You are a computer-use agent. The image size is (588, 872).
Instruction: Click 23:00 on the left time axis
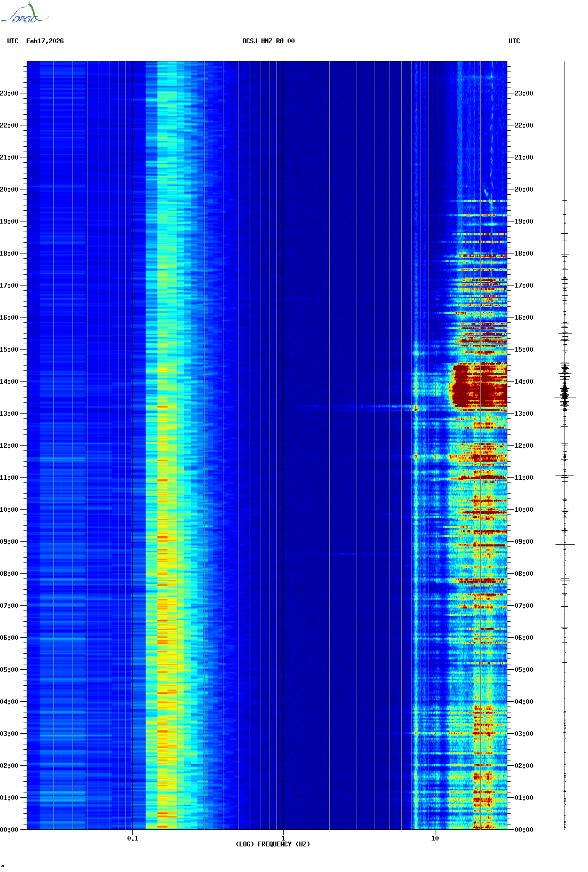click(x=9, y=93)
